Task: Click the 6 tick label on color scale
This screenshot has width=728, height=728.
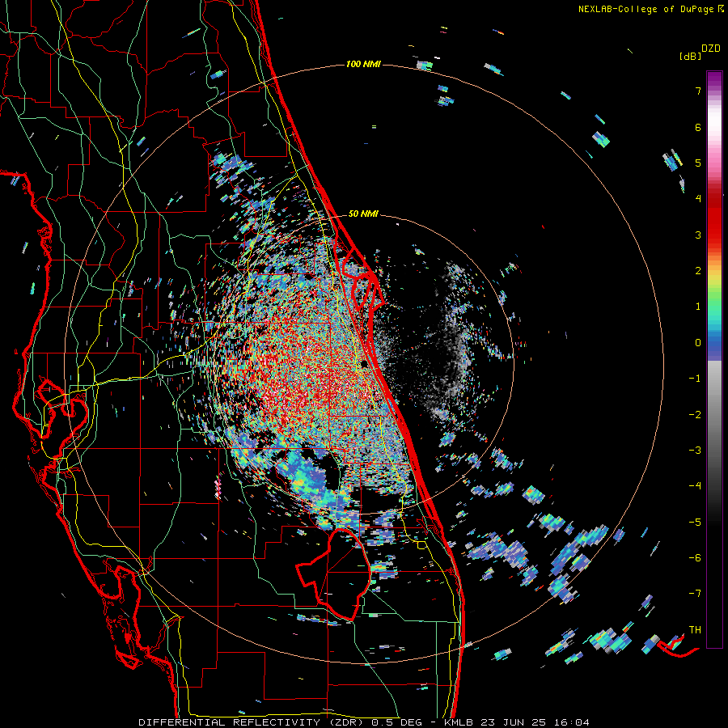Action: coord(698,127)
